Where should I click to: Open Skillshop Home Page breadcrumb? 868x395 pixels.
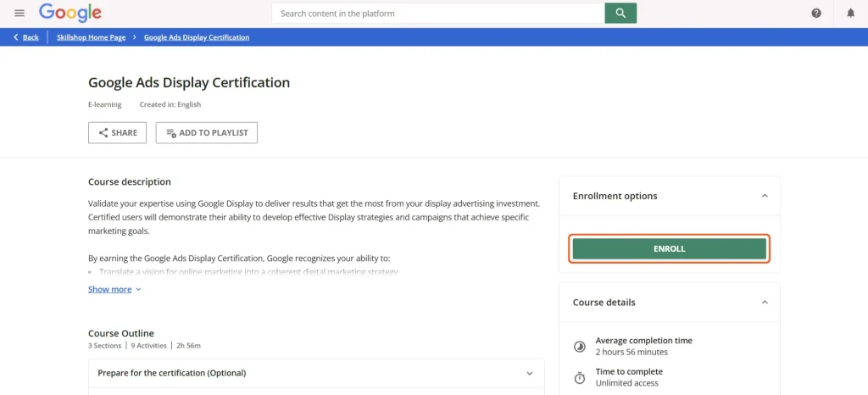point(91,37)
